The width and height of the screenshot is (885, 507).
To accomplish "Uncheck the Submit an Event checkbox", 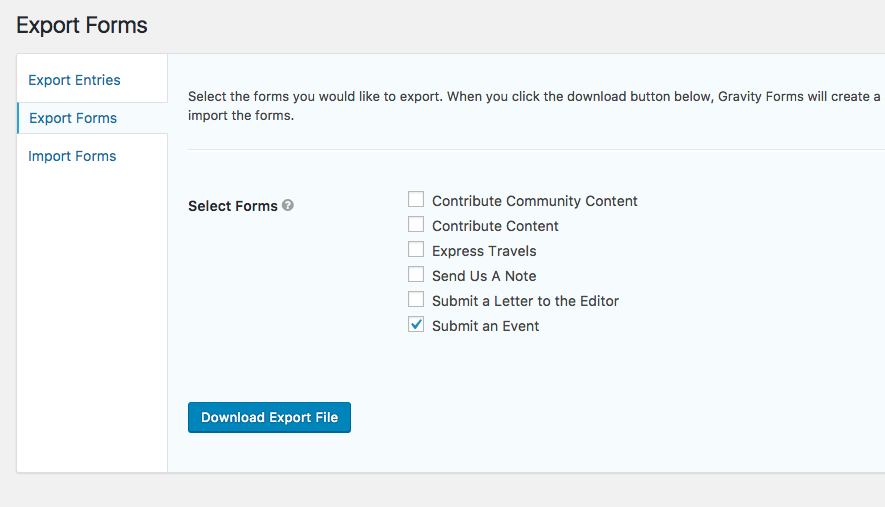I will [x=416, y=325].
